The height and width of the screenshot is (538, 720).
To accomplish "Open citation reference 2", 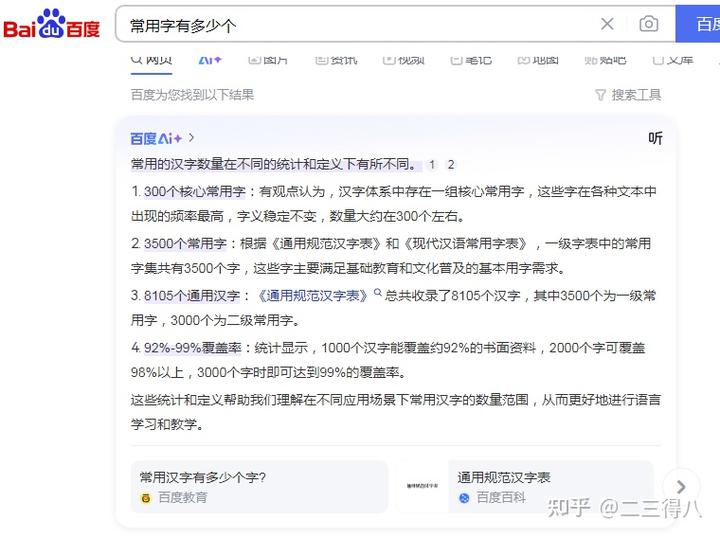I will (451, 164).
